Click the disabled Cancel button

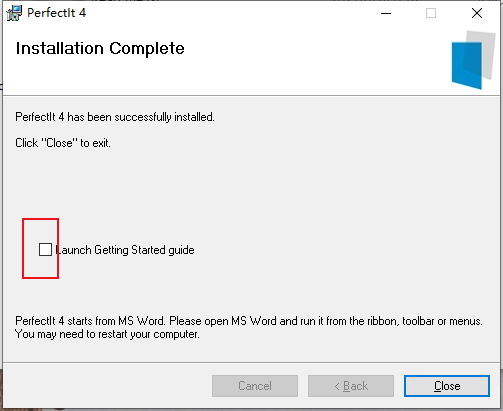click(x=255, y=386)
